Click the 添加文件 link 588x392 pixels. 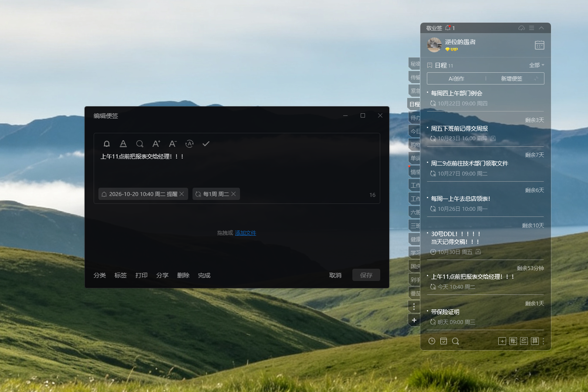click(246, 233)
